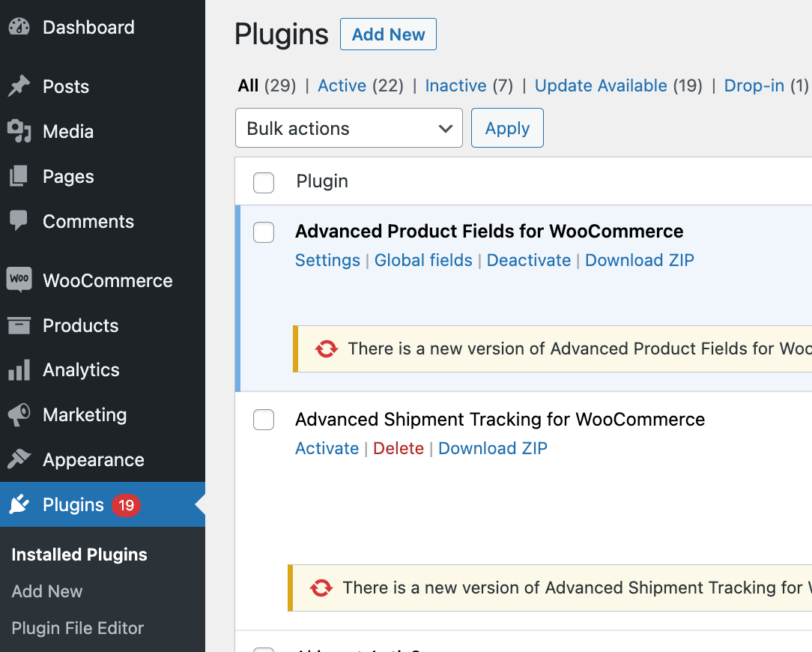812x652 pixels.
Task: Activate Advanced Shipment Tracking for WooCommerce
Action: (x=327, y=448)
